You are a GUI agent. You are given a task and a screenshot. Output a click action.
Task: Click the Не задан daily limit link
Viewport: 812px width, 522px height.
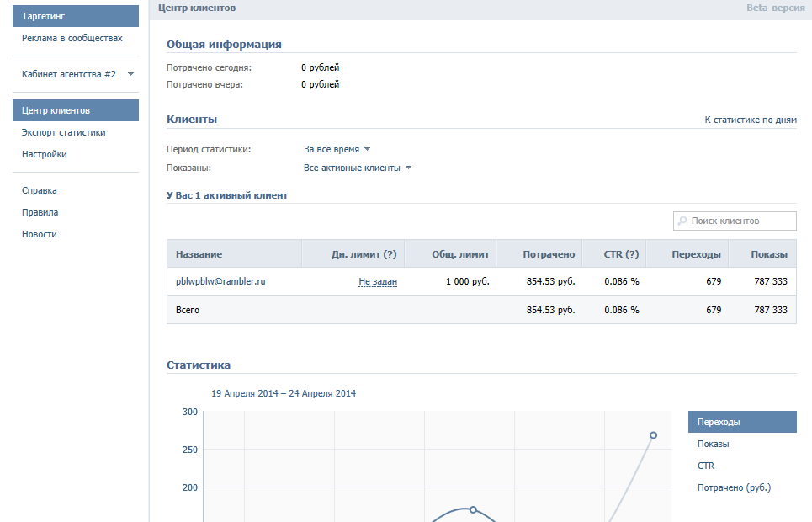click(378, 281)
